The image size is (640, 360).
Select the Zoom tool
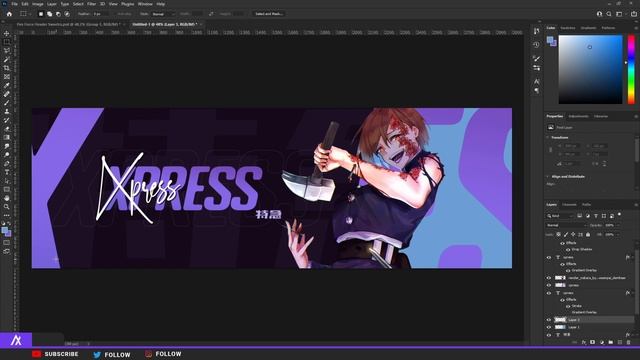[x=7, y=207]
